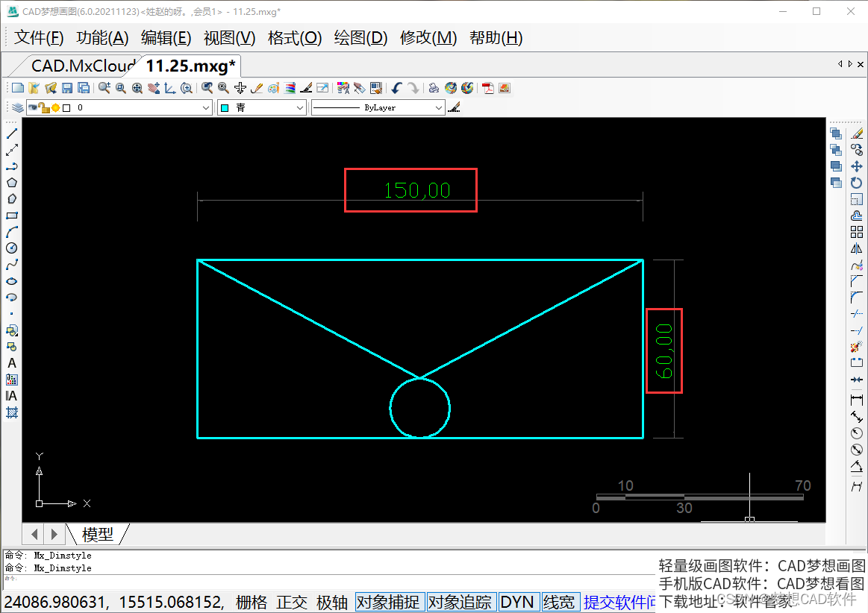Select the Rotate tool

[857, 183]
